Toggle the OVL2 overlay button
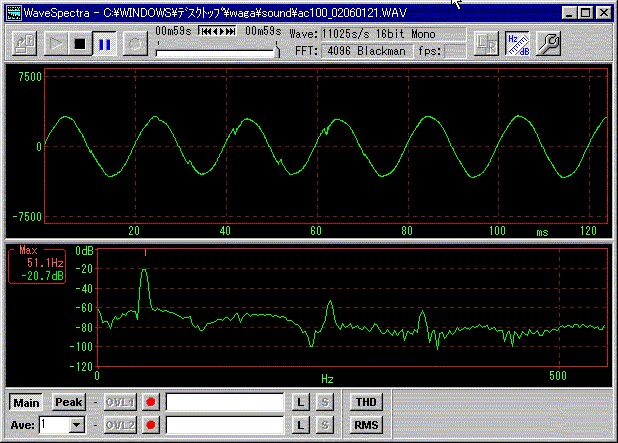This screenshot has height=443, width=618. (x=120, y=425)
